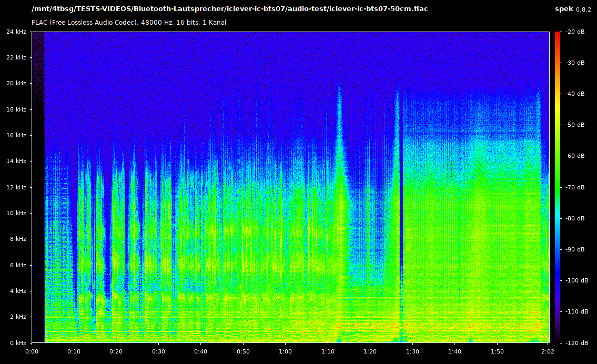Click the 4 kHz frequency axis label

[18, 291]
